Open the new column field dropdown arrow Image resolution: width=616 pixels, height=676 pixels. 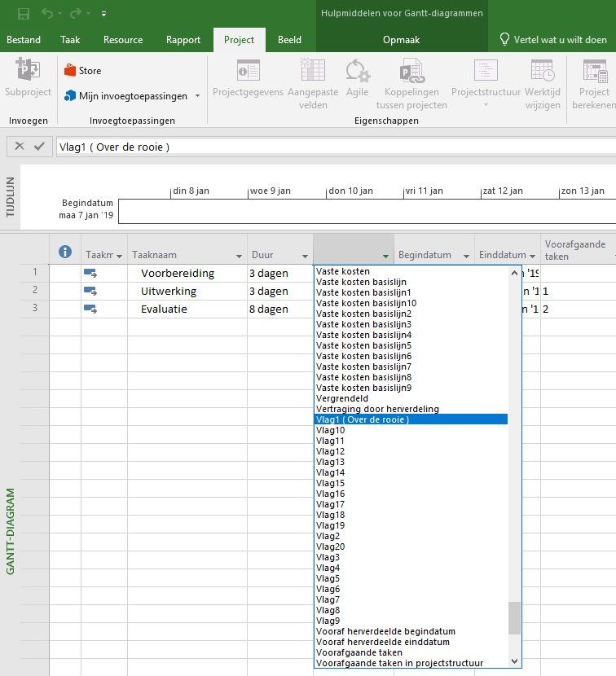pos(385,256)
